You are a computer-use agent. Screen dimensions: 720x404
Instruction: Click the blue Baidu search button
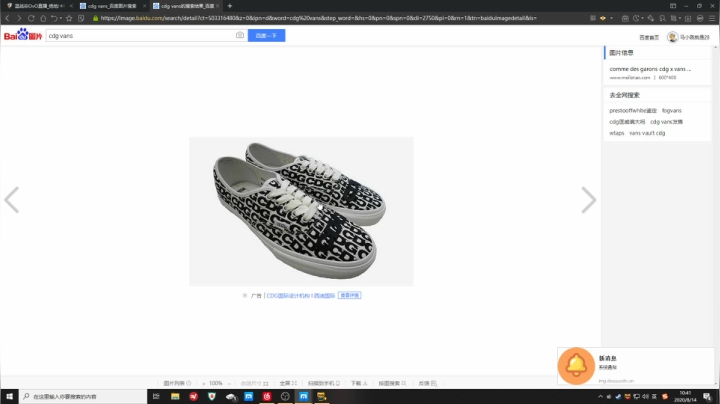point(266,35)
